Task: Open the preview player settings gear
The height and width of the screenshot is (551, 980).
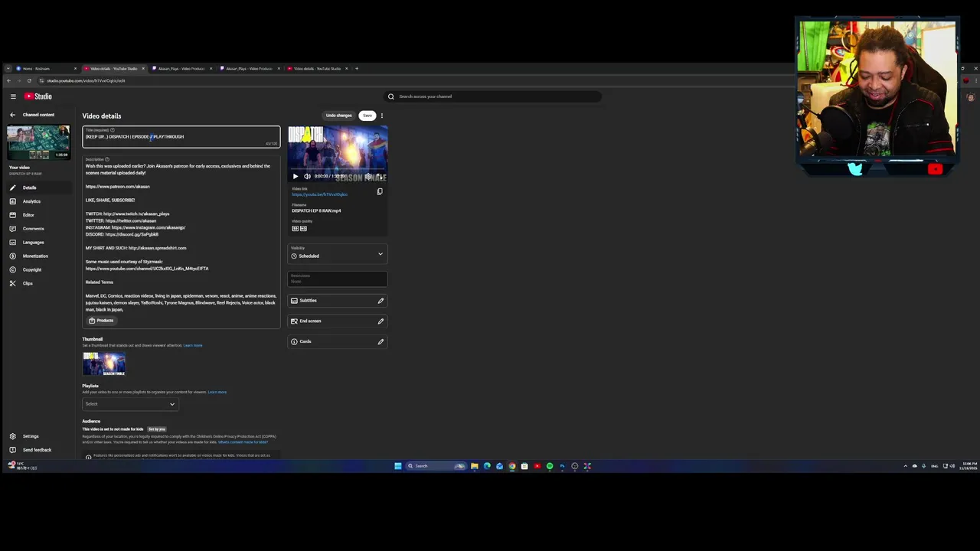Action: 368,176
